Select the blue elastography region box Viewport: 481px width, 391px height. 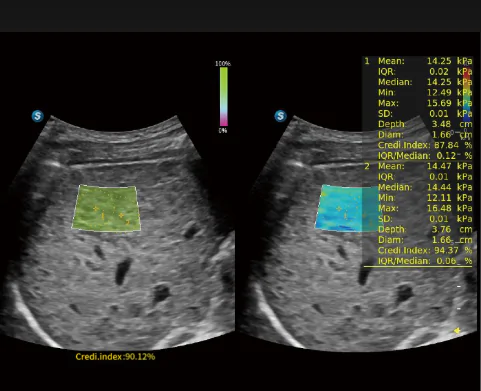(347, 208)
